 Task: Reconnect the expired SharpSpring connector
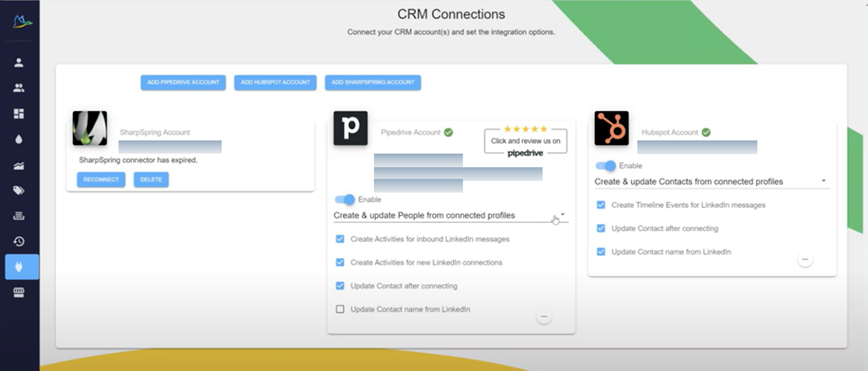click(x=101, y=180)
